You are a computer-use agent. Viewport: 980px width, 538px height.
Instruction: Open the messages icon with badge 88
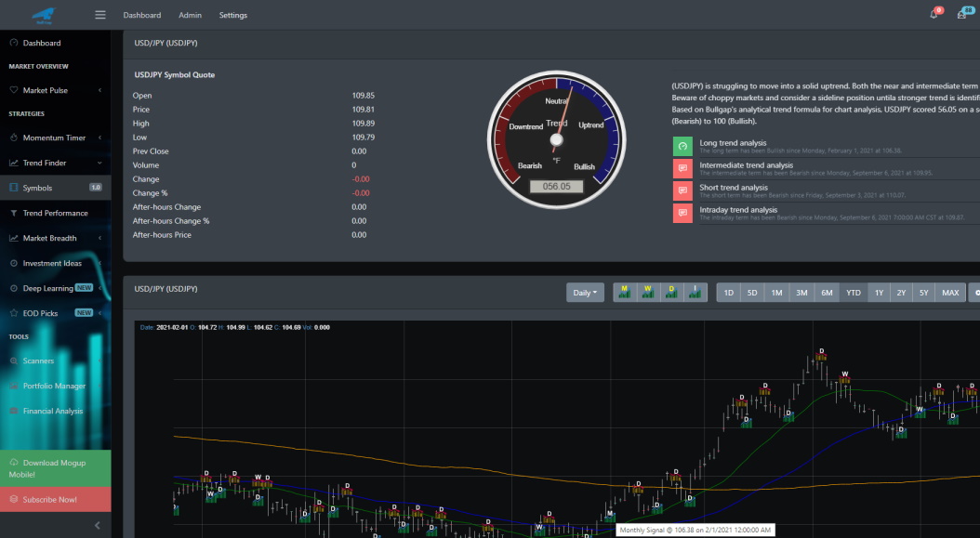pos(962,14)
